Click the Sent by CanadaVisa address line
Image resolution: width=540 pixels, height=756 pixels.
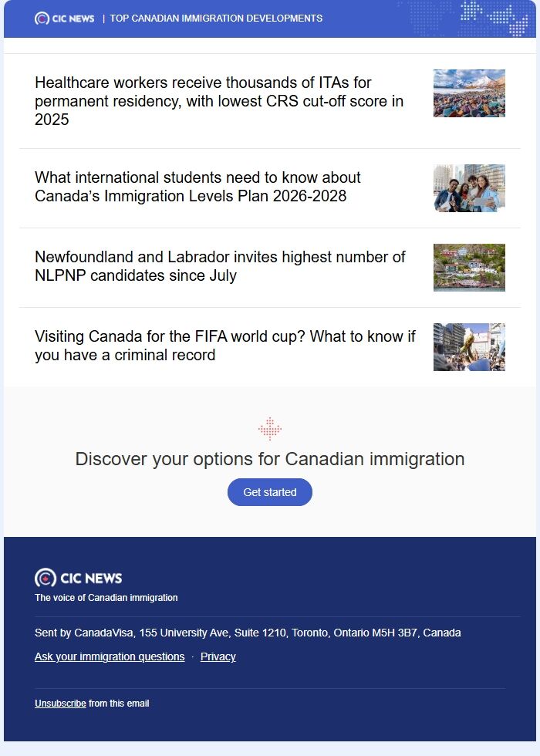coord(247,632)
